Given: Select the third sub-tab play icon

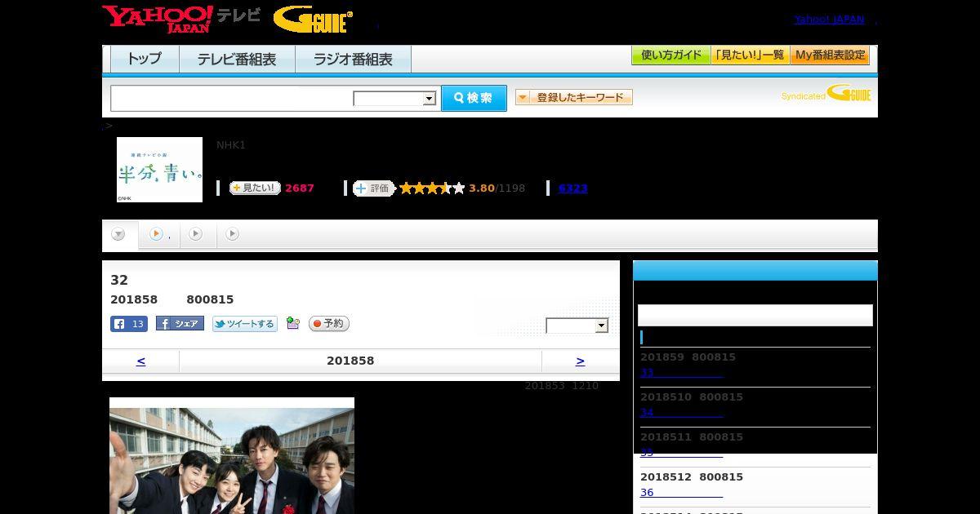Looking at the screenshot, I should click(x=196, y=234).
